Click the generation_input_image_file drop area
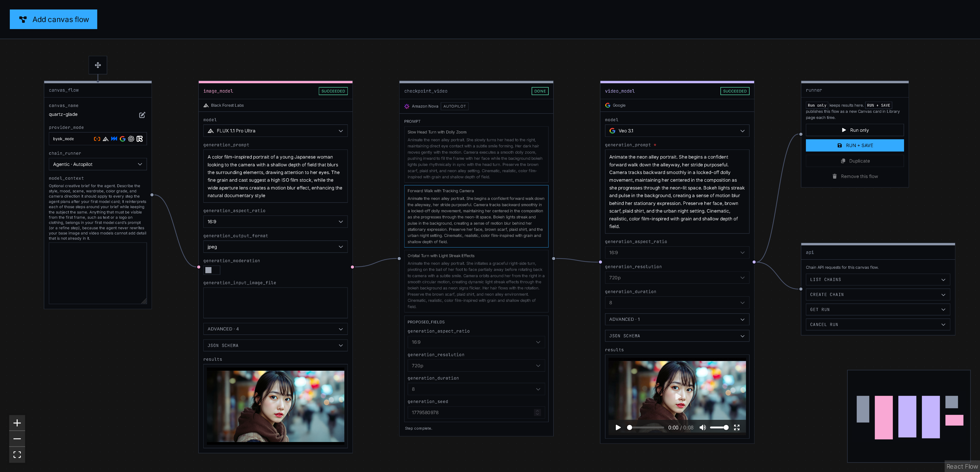This screenshot has width=980, height=472. 275,303
